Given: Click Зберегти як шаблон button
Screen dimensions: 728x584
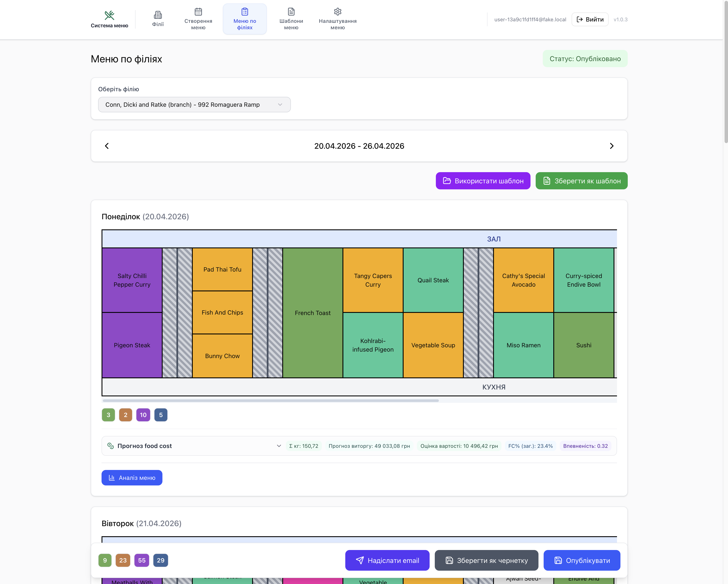Looking at the screenshot, I should tap(581, 181).
